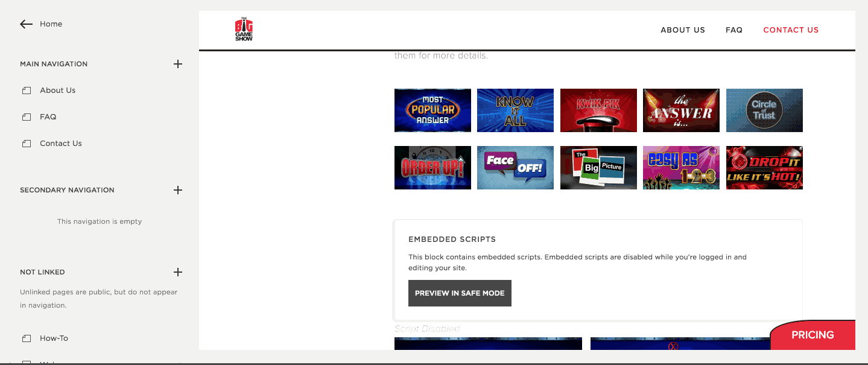Click the page icon next to How-To
Screen dimensions: 868x365
(27, 338)
